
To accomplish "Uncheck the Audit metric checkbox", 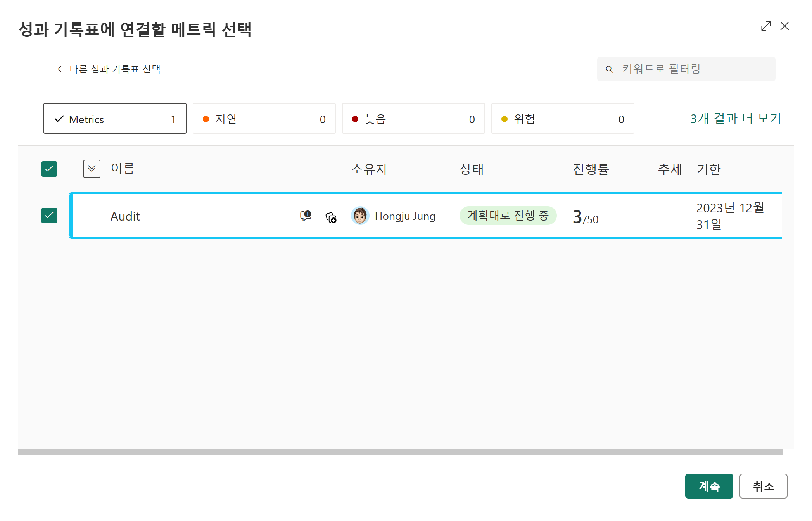I will point(49,216).
